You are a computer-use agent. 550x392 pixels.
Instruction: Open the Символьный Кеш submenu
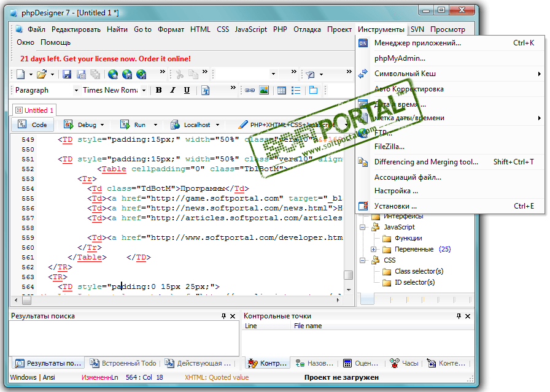click(x=450, y=74)
